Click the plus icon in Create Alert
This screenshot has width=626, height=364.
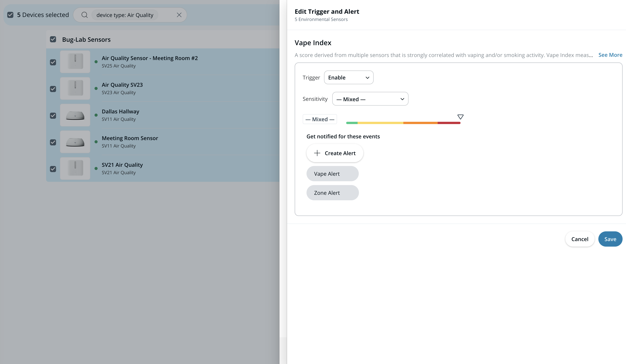[x=317, y=153]
